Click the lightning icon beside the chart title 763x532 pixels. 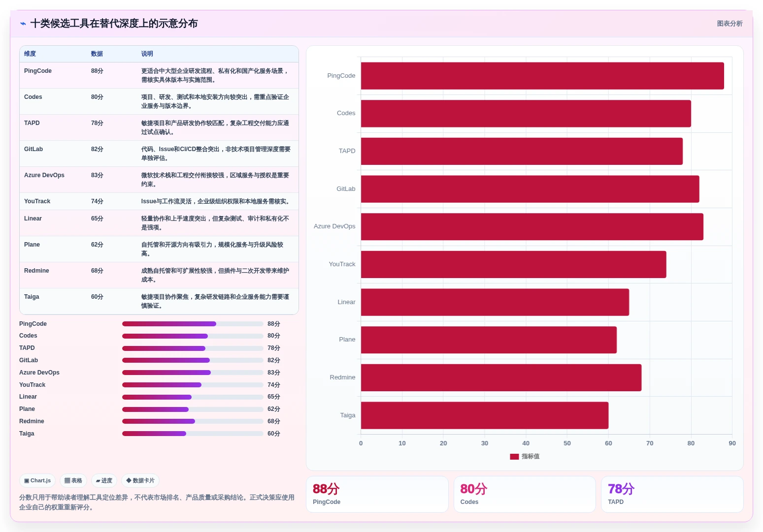click(x=23, y=24)
